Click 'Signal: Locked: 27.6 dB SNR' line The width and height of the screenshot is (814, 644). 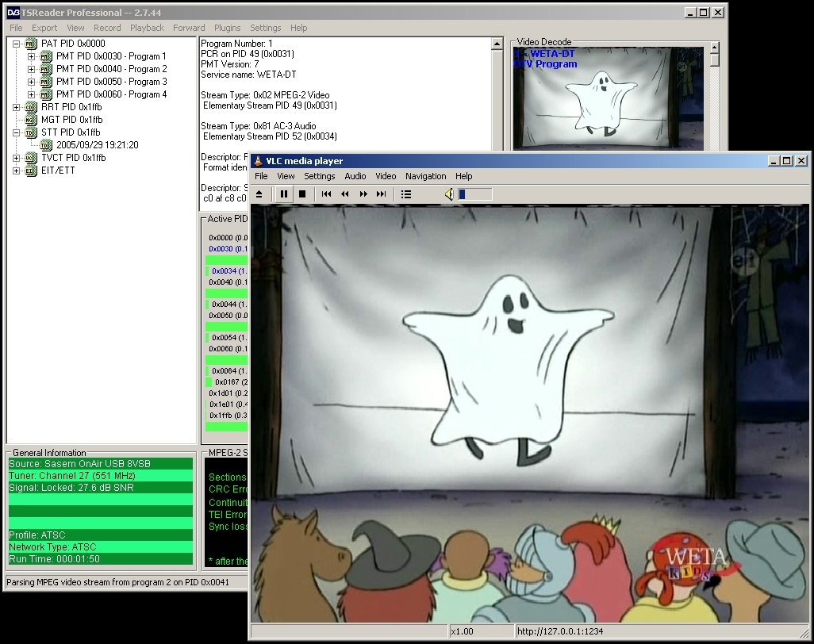pos(101,488)
